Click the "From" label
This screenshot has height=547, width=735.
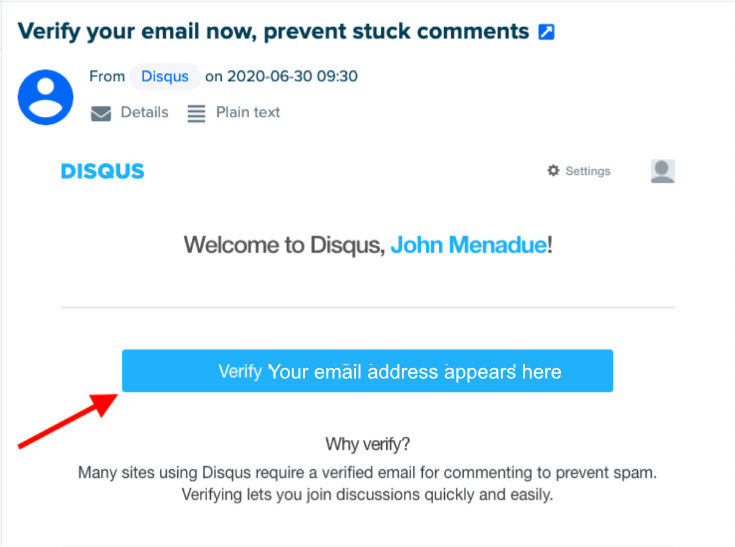pos(107,76)
